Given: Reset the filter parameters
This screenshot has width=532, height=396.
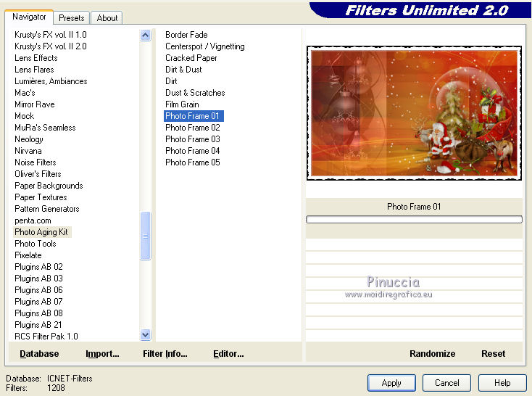Looking at the screenshot, I should click(x=493, y=353).
